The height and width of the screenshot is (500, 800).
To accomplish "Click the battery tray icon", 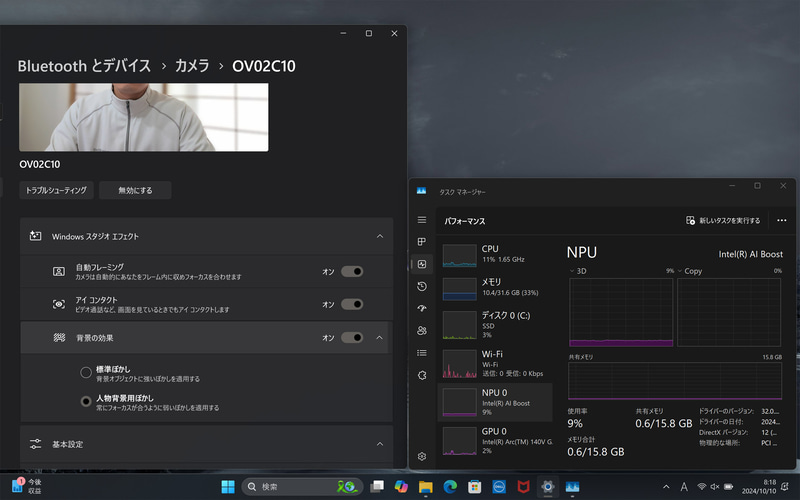I will [729, 487].
